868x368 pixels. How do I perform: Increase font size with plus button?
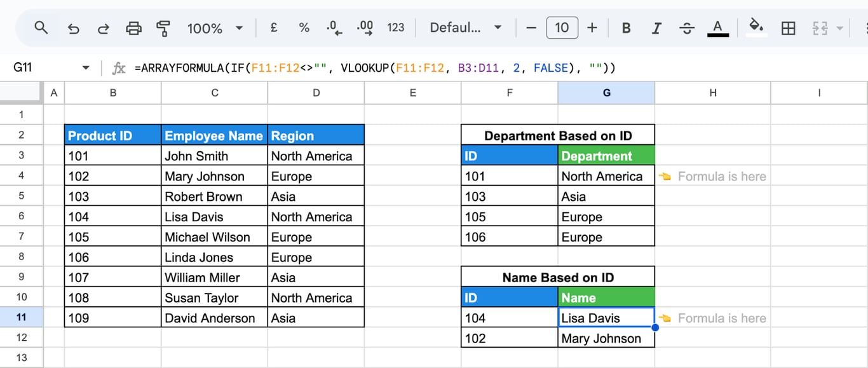pyautogui.click(x=592, y=28)
